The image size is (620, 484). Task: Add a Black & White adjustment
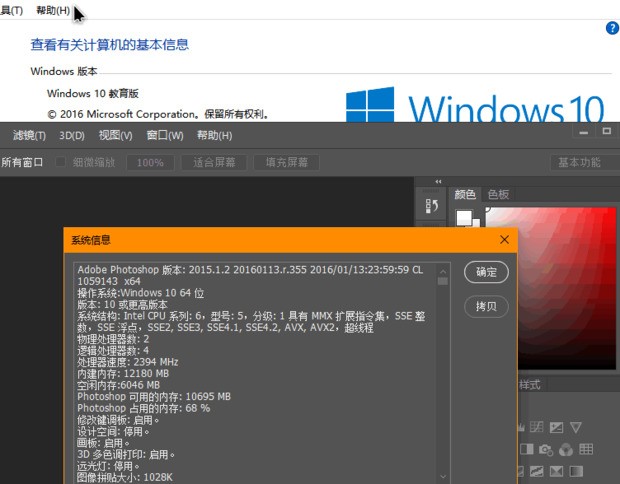(x=527, y=449)
